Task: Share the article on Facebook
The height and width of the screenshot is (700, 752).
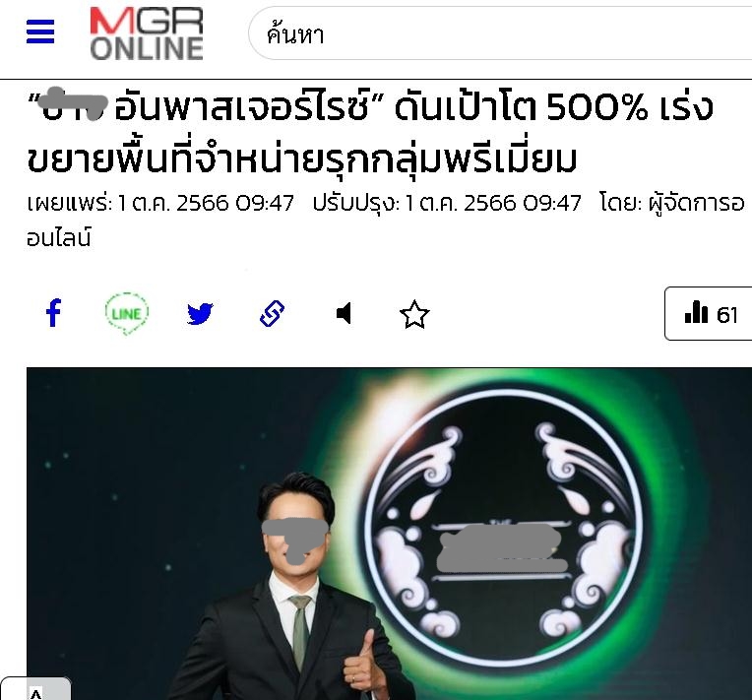Action: [54, 313]
